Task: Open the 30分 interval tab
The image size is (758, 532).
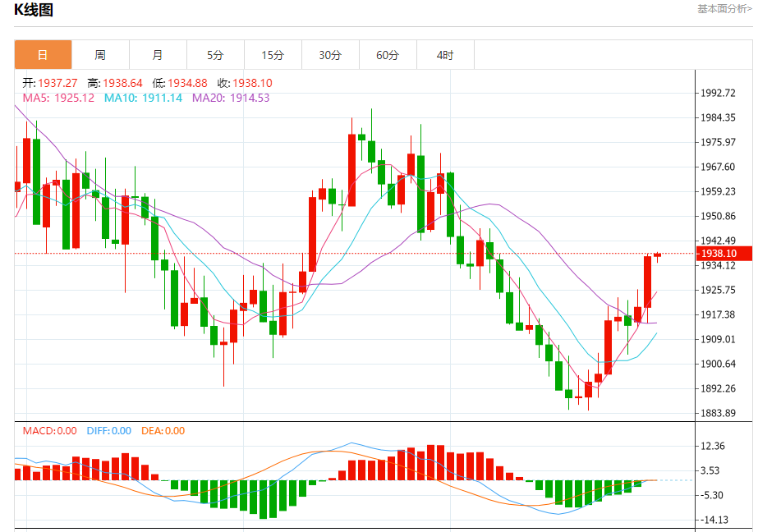Action: pos(330,55)
